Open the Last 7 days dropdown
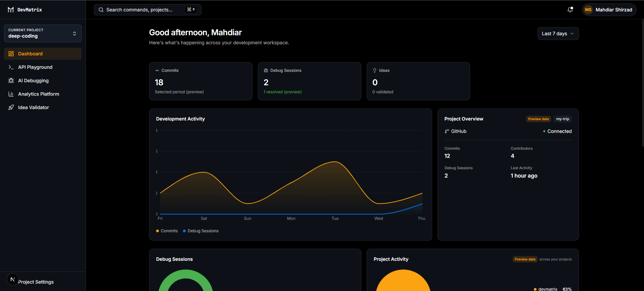Image resolution: width=644 pixels, height=291 pixels. [558, 34]
